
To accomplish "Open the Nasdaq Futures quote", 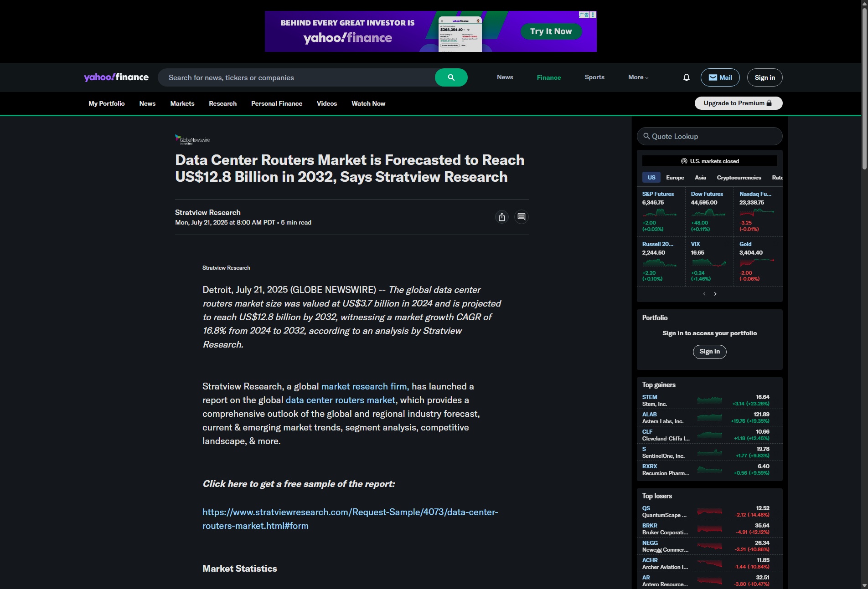I will click(755, 194).
